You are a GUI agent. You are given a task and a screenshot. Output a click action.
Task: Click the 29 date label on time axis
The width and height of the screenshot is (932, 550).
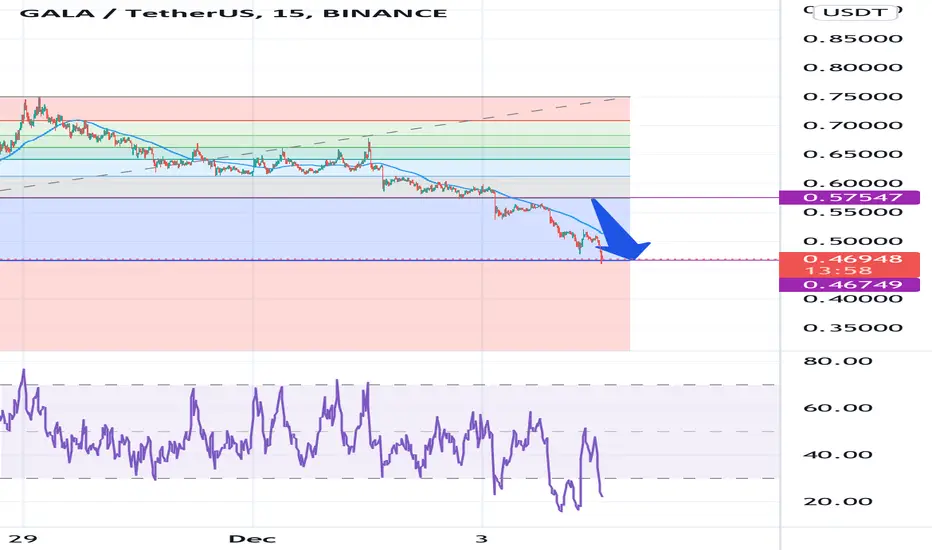coord(24,539)
